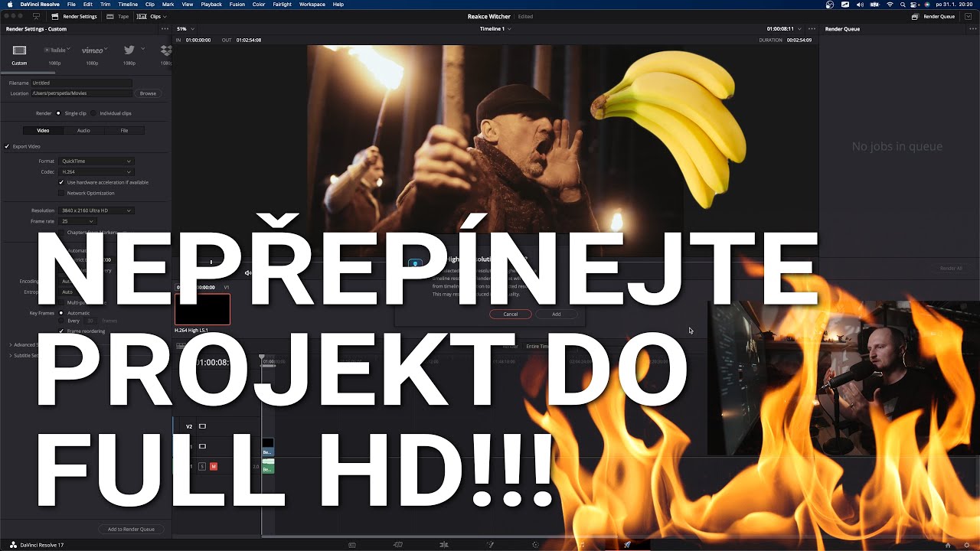Image resolution: width=980 pixels, height=551 pixels.
Task: Switch to the Deliver page rocket icon
Action: 628,545
